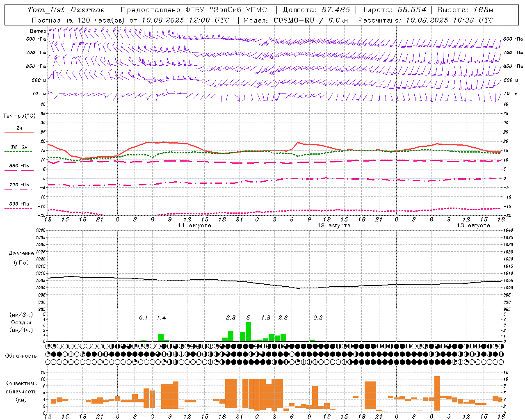Viewport: 525px width, 420px height.
Task: Click the (мм/3ч.) precipitation unit label
Action: click(21, 315)
